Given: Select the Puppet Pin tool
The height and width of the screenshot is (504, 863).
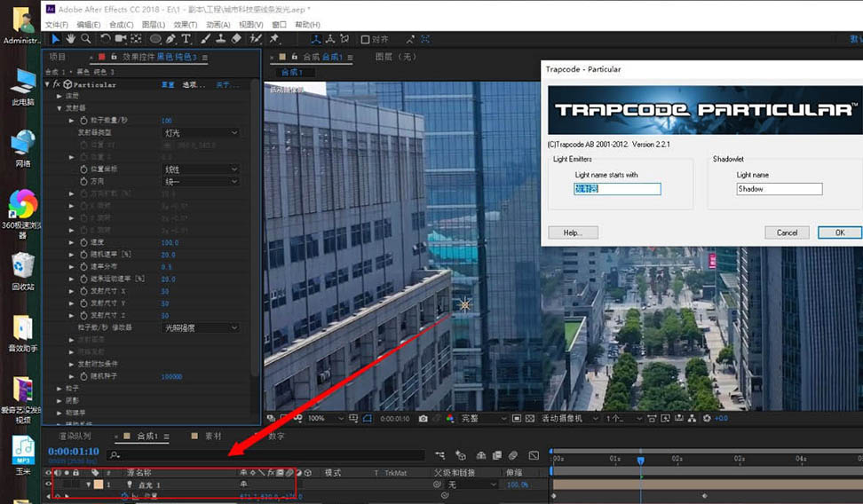Looking at the screenshot, I should point(274,39).
